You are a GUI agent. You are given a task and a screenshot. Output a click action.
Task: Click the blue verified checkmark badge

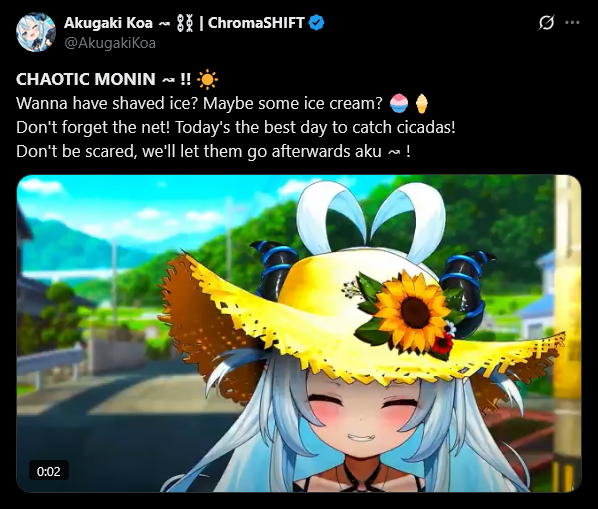coord(316,23)
